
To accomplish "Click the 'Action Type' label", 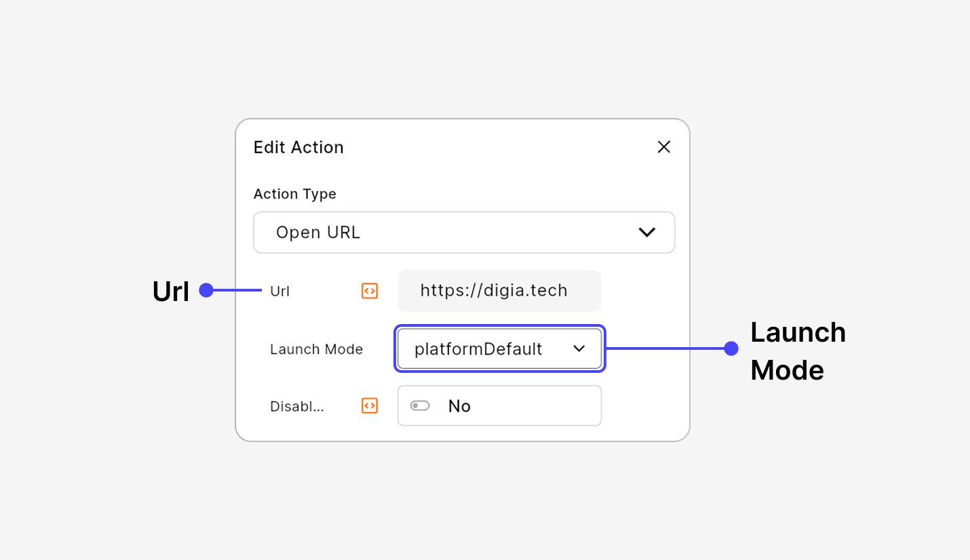I will (294, 194).
